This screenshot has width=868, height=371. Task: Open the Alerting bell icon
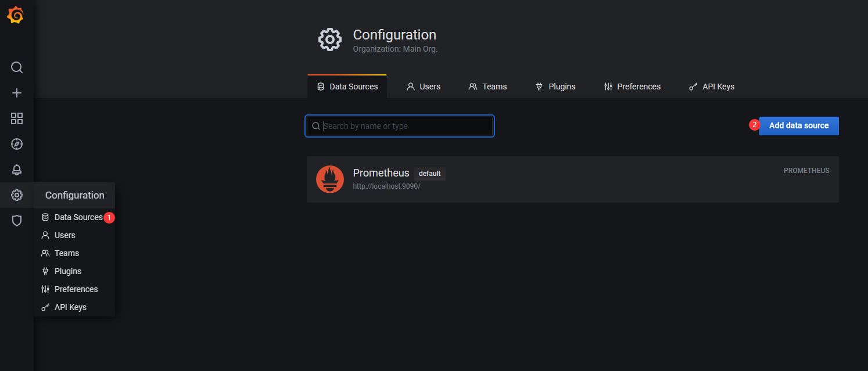tap(17, 170)
